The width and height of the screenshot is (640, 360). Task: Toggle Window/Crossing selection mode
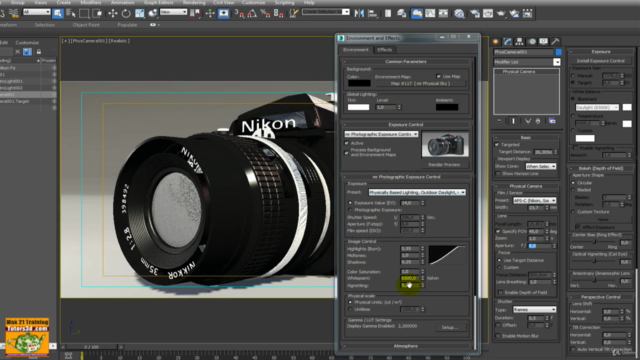click(x=98, y=13)
